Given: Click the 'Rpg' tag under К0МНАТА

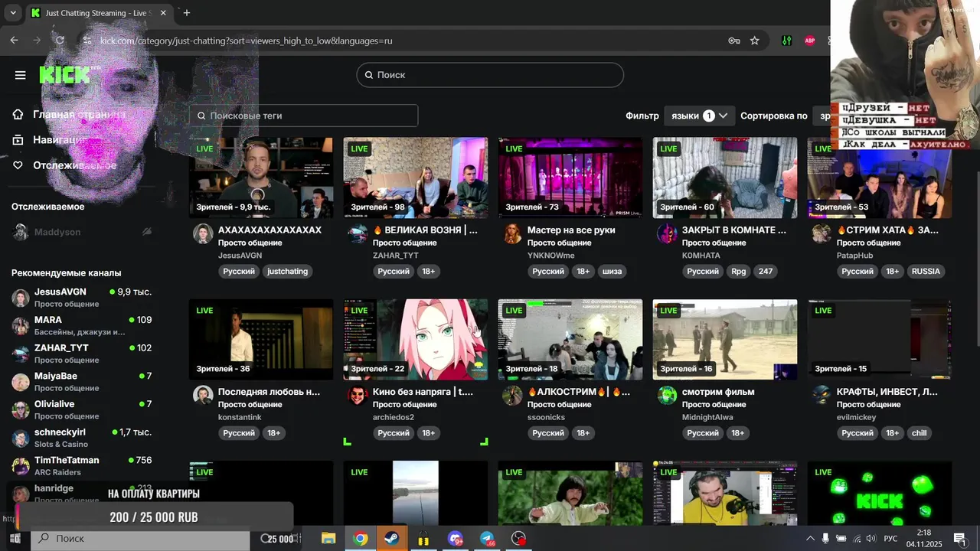Looking at the screenshot, I should coord(738,271).
